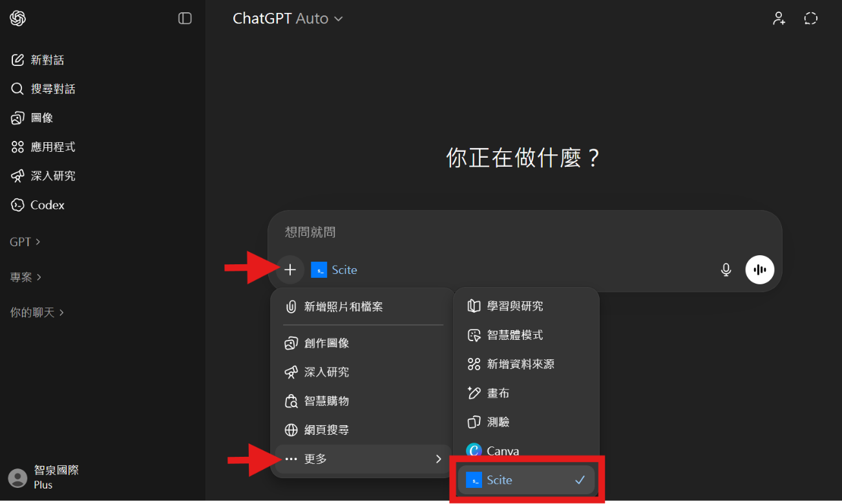Click the add-person invite icon
The image size is (842, 504).
(779, 18)
